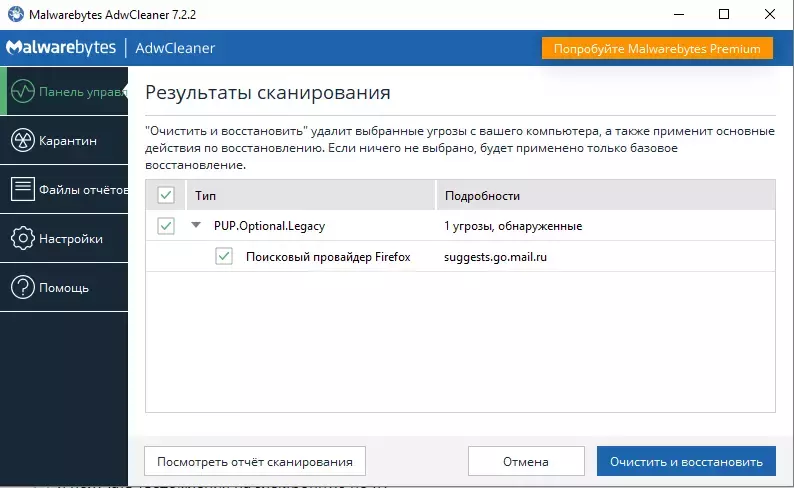The image size is (794, 488).
Task: Click the '1 угрозы, обнаруженные' detail text
Action: [x=513, y=226]
